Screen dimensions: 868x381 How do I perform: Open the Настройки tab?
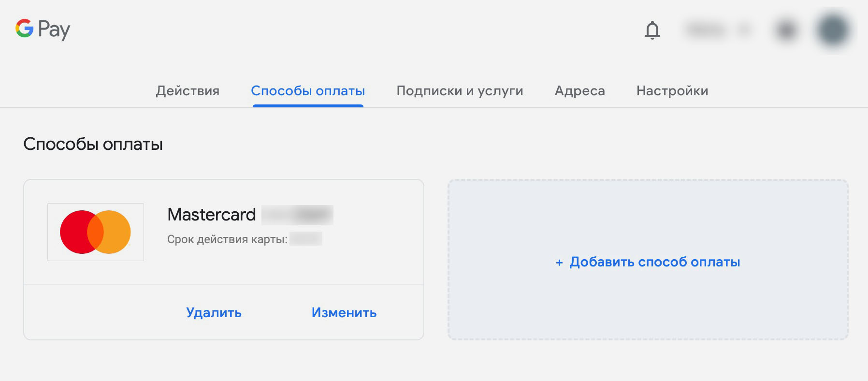(x=672, y=91)
